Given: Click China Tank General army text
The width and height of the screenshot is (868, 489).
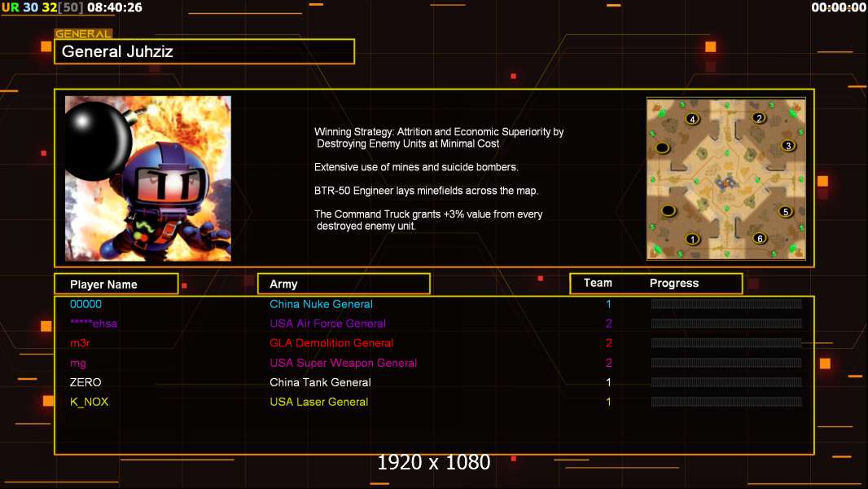Looking at the screenshot, I should (x=320, y=382).
